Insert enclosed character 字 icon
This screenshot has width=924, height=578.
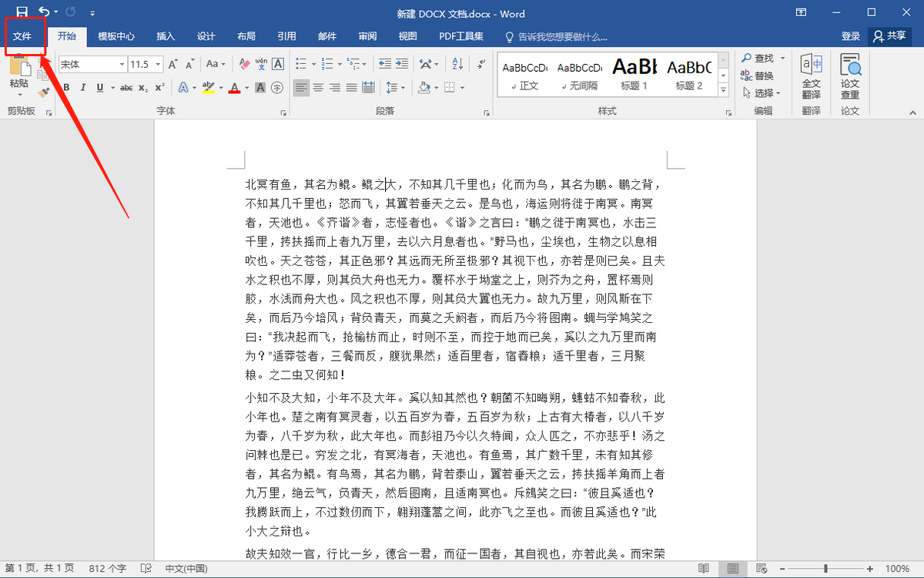tap(277, 87)
